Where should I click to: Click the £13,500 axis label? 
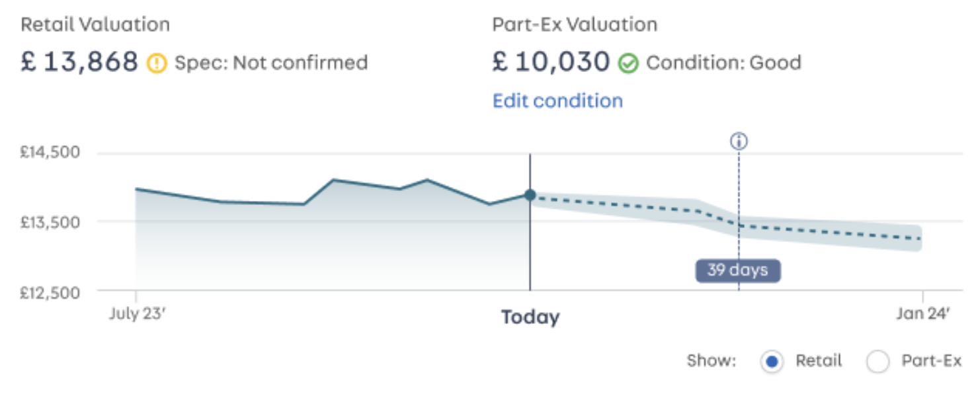[50, 222]
